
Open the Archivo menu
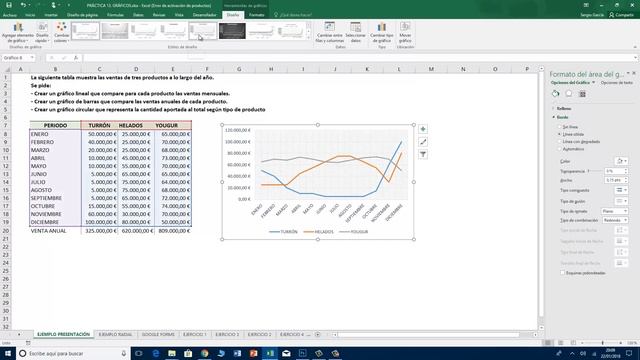click(x=10, y=15)
